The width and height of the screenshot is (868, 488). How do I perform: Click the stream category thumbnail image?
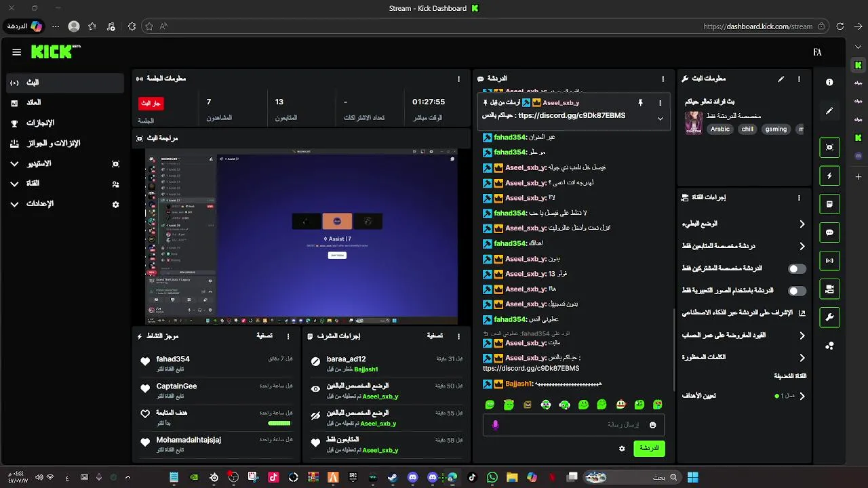click(x=693, y=123)
